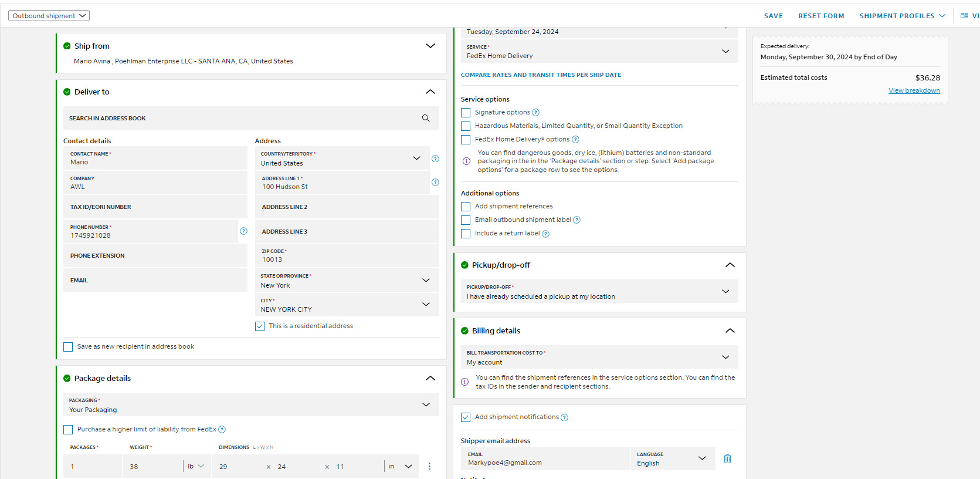Open the Outbound shipment dropdown
The image size is (980, 479).
pos(49,16)
